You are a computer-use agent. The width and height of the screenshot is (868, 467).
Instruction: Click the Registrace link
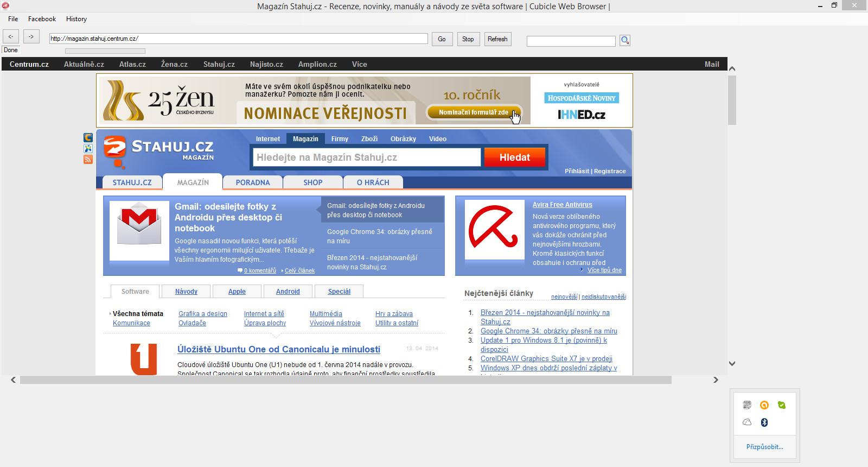tap(610, 171)
